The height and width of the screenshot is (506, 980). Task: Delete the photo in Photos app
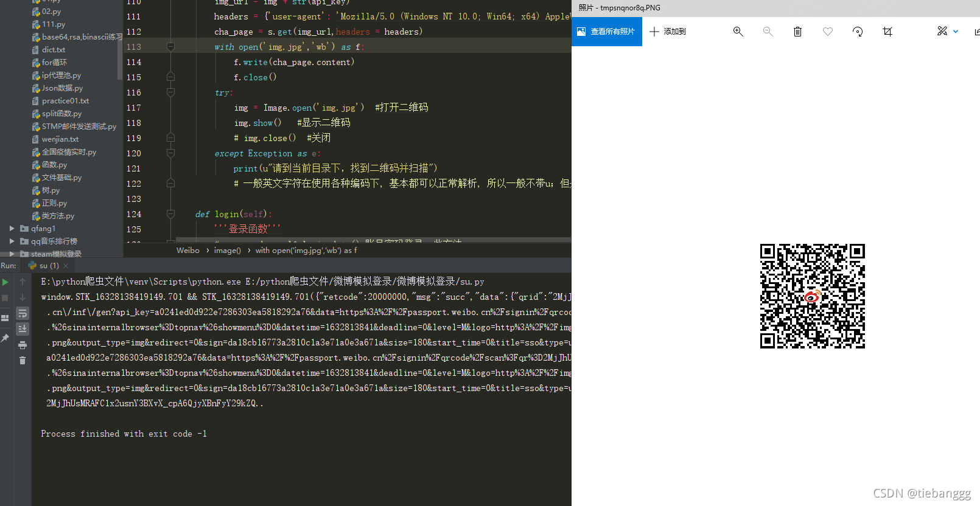[797, 32]
